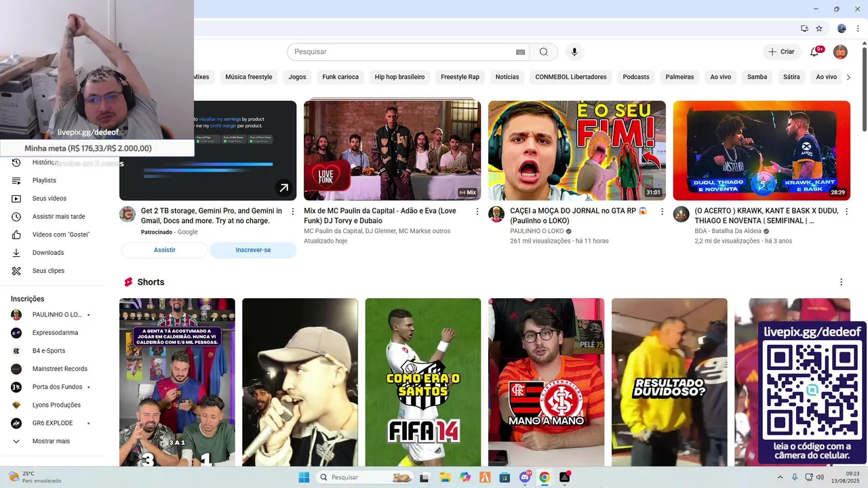This screenshot has height=488, width=868.
Task: Open the Shorts section three-dot menu
Action: pos(842,282)
